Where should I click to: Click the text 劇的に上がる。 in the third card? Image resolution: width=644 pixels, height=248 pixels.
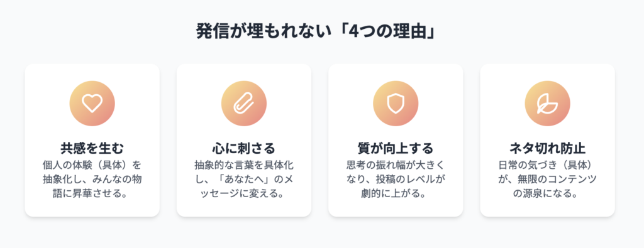point(396,193)
